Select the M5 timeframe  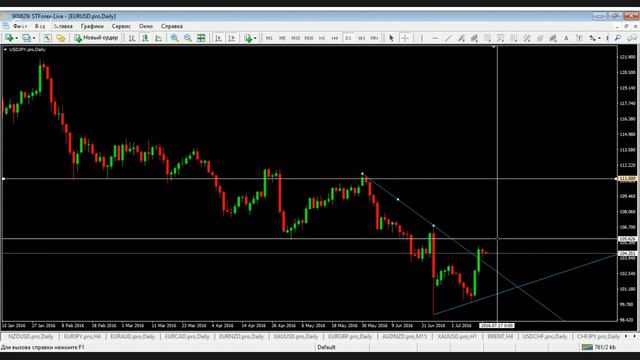(282, 38)
